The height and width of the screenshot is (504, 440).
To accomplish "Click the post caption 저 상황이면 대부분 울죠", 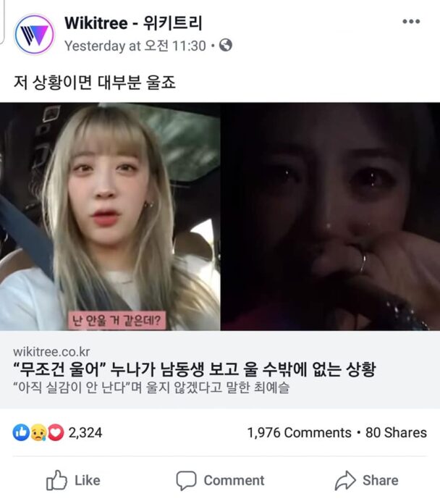I will pyautogui.click(x=95, y=83).
